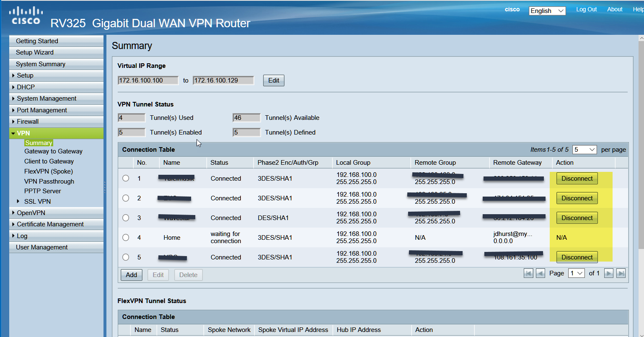Viewport: 644px width, 337px height.
Task: Expand the Firewall section
Action: click(56, 122)
